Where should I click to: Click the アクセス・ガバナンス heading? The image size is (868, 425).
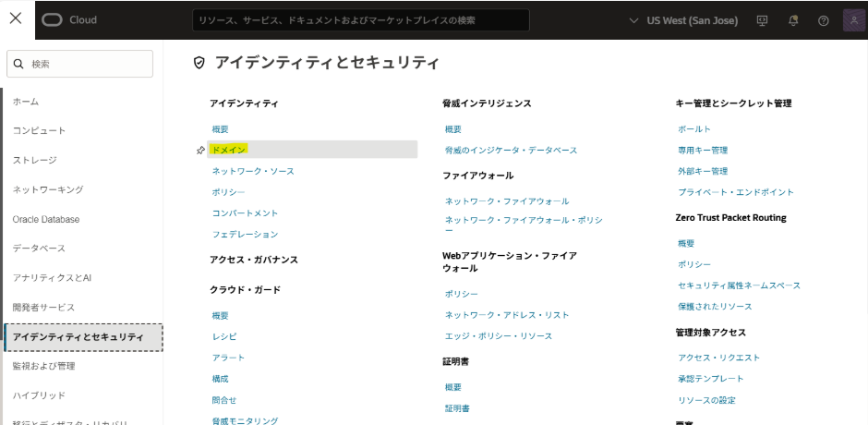tap(254, 260)
